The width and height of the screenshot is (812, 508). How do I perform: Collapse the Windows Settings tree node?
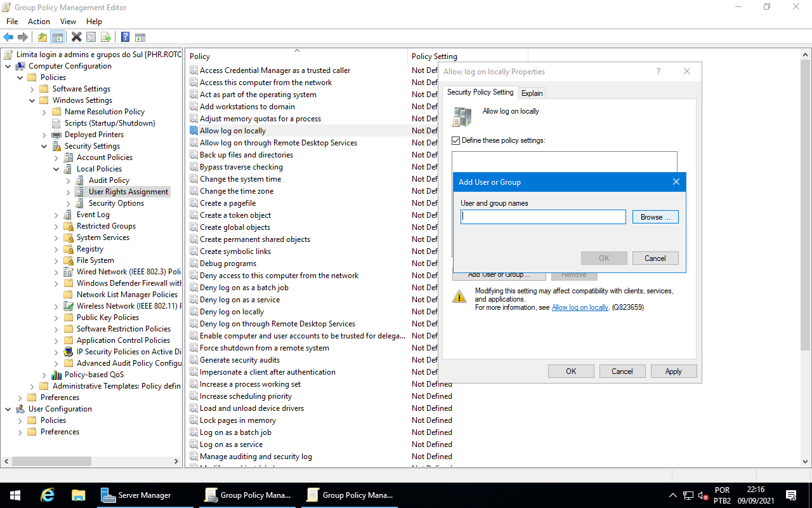(x=32, y=100)
